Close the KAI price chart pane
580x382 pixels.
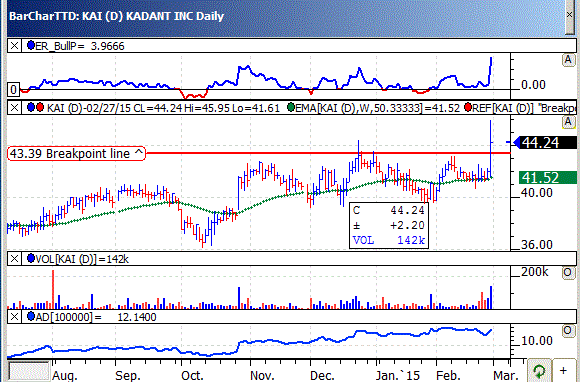[x=14, y=108]
